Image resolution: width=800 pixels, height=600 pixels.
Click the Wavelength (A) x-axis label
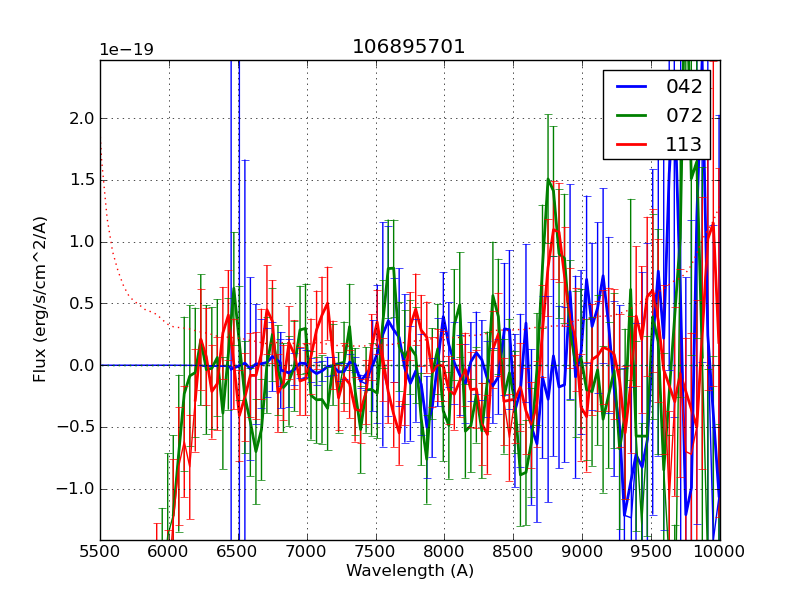coord(409,571)
